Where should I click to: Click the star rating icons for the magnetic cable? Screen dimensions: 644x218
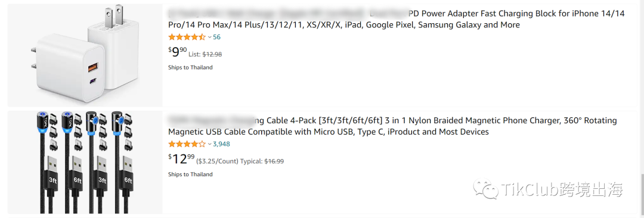pos(187,144)
